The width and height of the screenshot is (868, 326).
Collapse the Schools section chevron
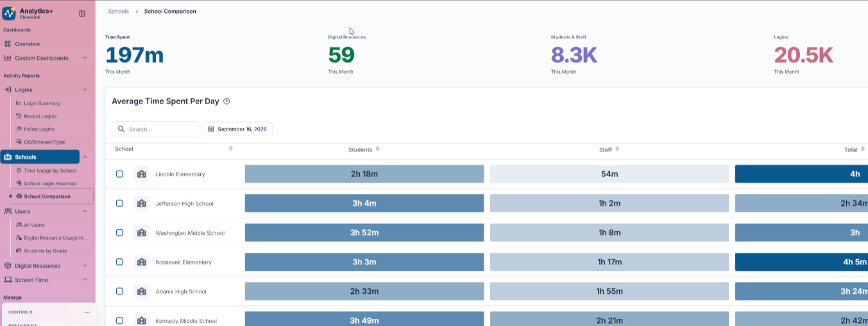click(85, 157)
